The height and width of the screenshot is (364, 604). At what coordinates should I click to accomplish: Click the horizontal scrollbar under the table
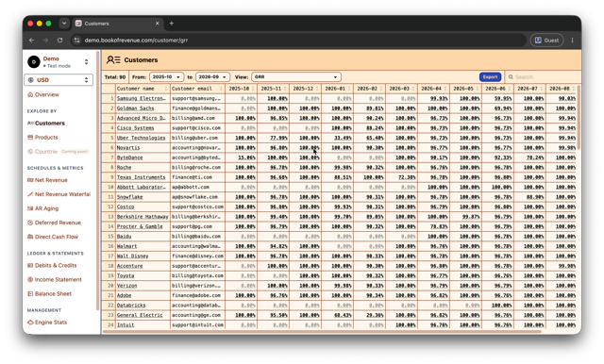pyautogui.click(x=322, y=331)
